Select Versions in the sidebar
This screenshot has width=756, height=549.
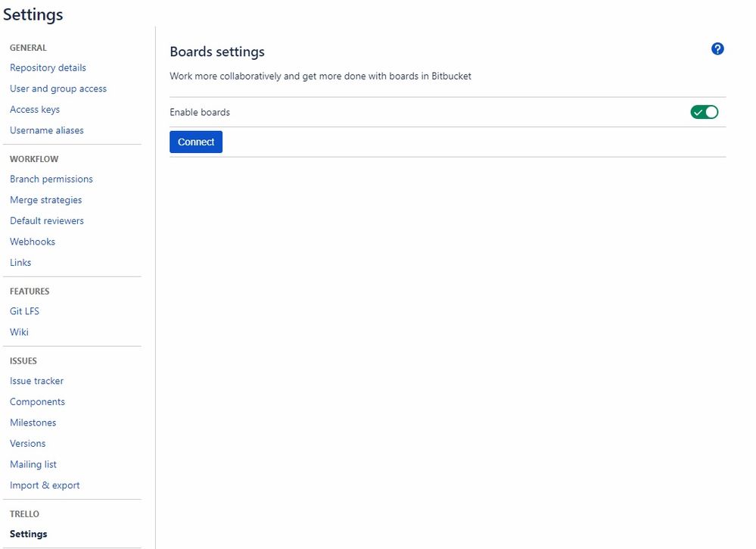click(27, 444)
